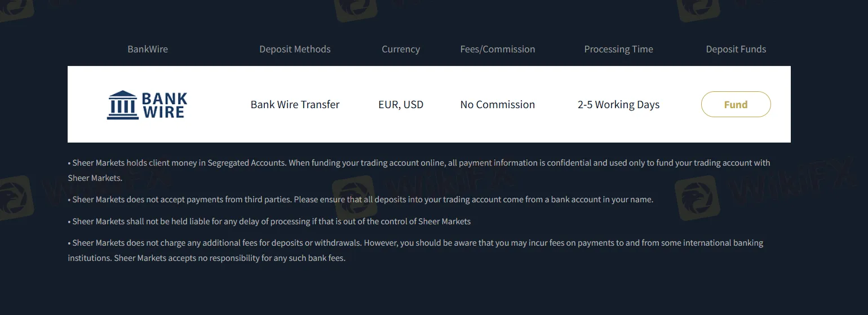Click the Currency column header
This screenshot has height=315, width=868.
pos(401,49)
